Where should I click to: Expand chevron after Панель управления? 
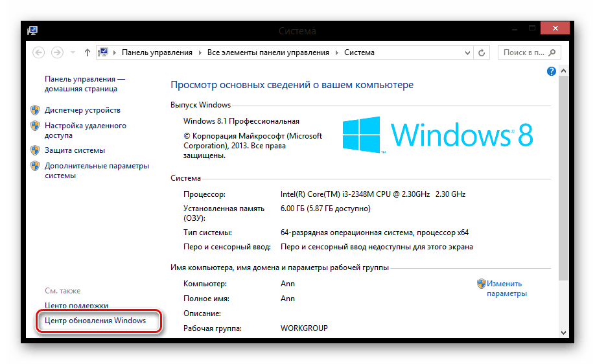pyautogui.click(x=200, y=52)
